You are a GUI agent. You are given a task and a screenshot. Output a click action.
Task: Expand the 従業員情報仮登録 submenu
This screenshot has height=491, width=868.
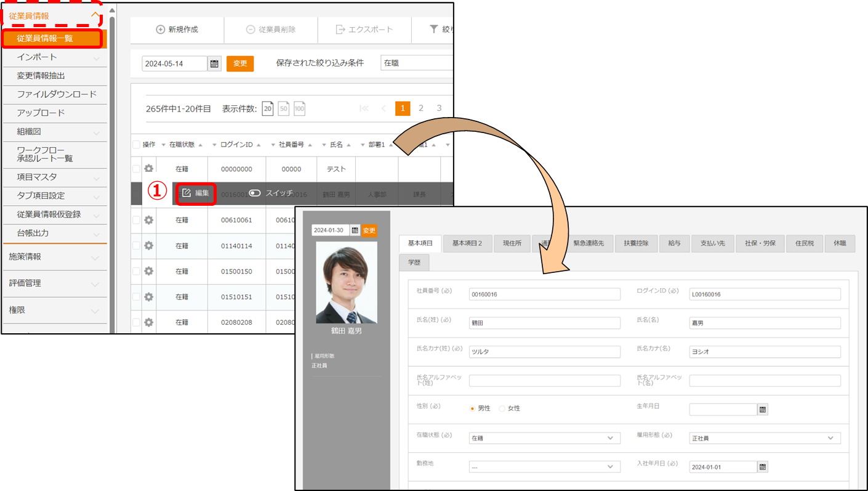pos(97,215)
